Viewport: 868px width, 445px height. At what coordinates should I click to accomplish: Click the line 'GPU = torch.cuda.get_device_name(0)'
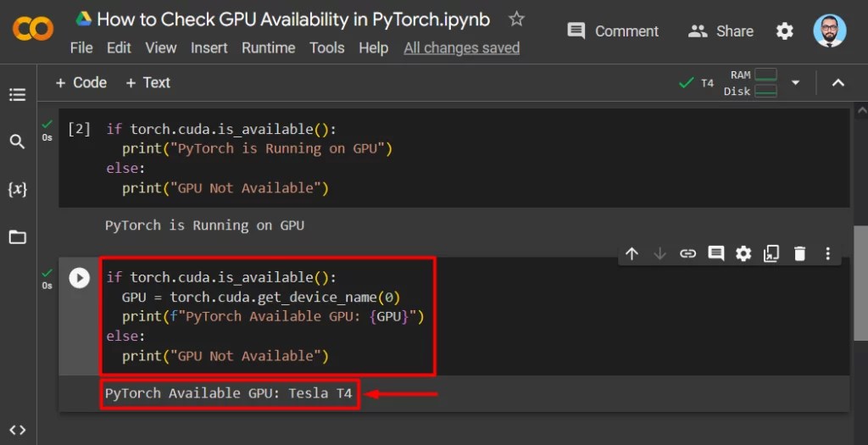261,298
